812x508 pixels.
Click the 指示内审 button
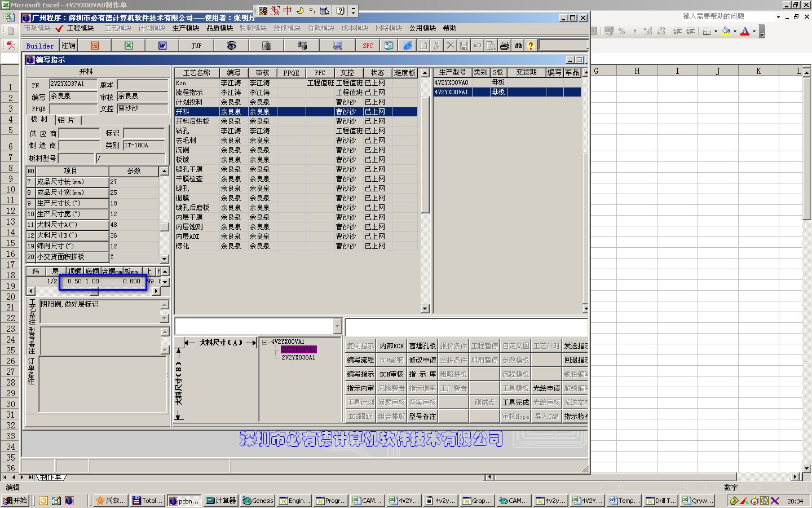pyautogui.click(x=360, y=388)
